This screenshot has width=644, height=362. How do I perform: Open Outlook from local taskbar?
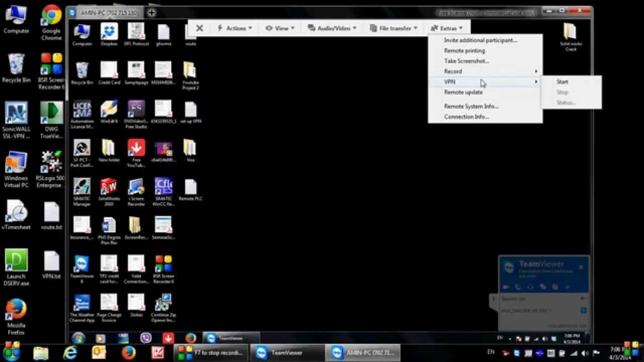click(x=99, y=352)
